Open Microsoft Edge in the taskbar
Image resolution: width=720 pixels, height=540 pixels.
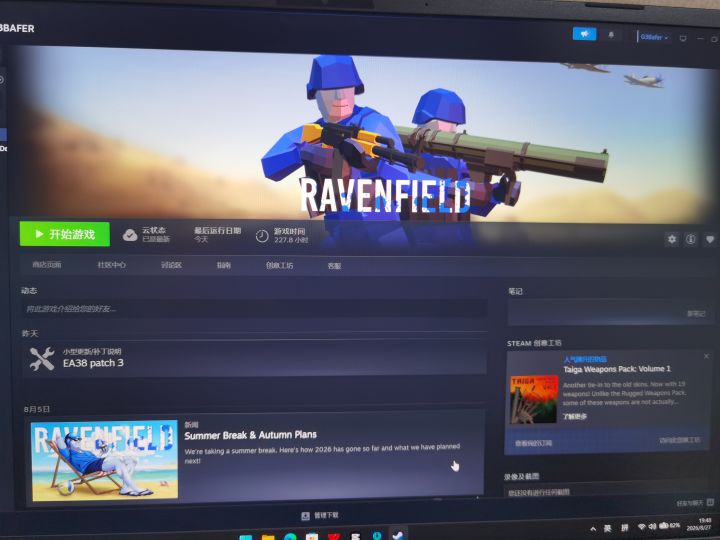pos(290,536)
